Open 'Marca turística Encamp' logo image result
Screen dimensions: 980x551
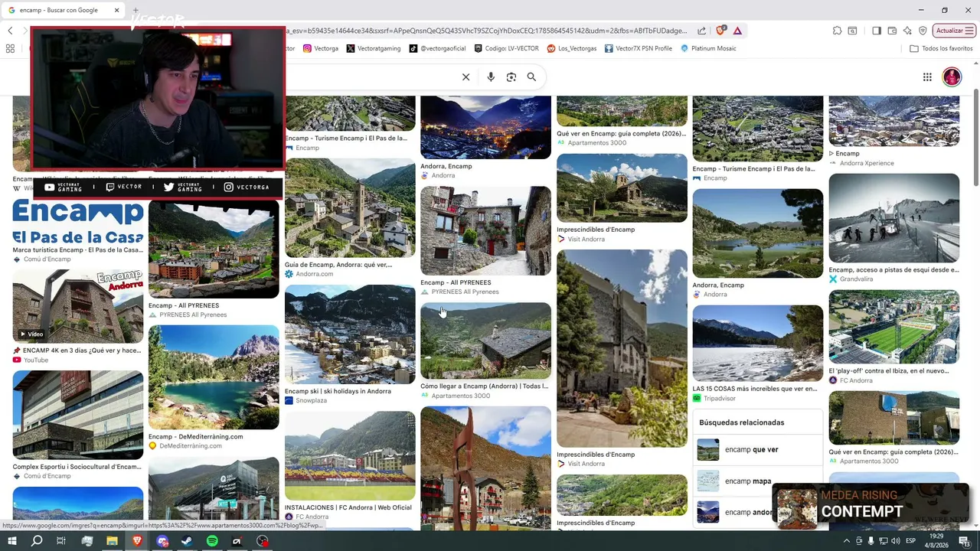click(78, 222)
